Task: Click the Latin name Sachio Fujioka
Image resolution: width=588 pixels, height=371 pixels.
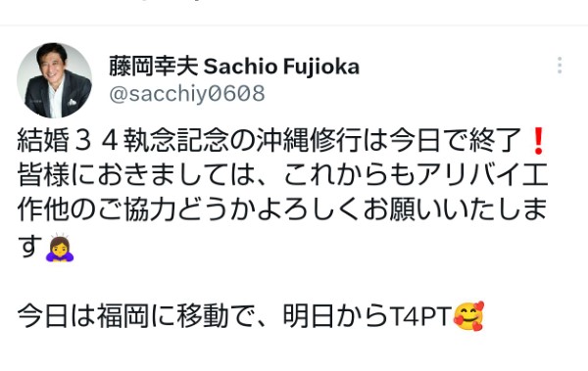Action: pos(281,67)
